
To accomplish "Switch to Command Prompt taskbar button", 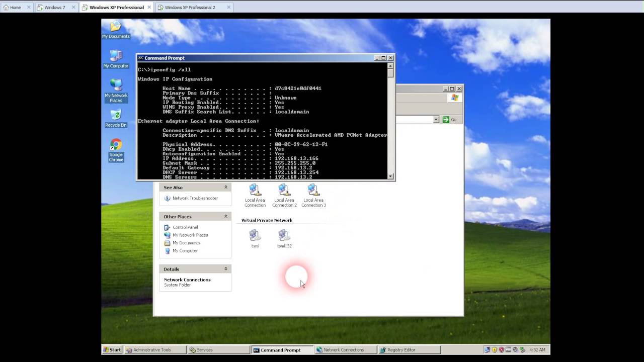I will coord(282,350).
